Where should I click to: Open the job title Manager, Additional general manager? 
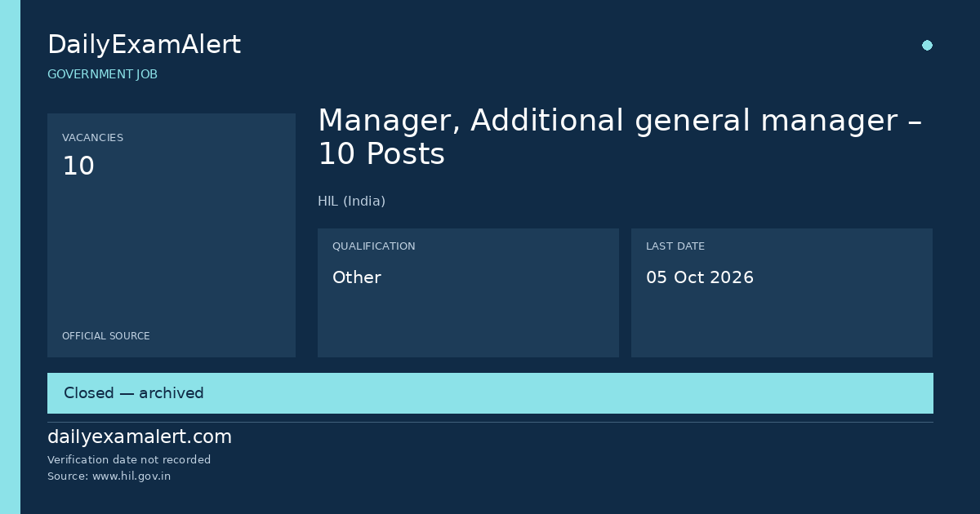tap(620, 137)
